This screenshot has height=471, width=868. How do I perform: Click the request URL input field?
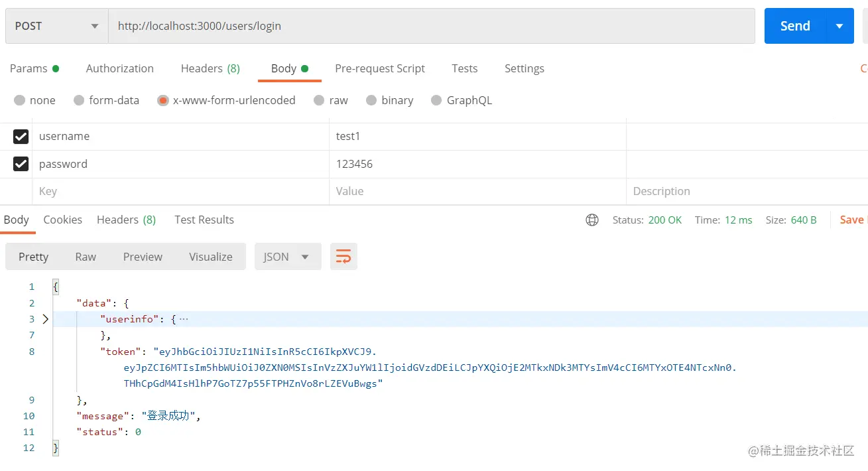[x=432, y=26]
